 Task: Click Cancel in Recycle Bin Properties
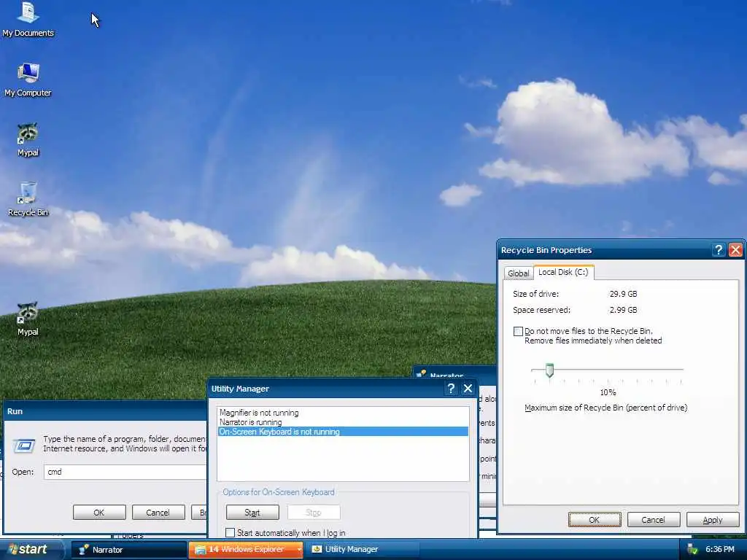pos(653,519)
